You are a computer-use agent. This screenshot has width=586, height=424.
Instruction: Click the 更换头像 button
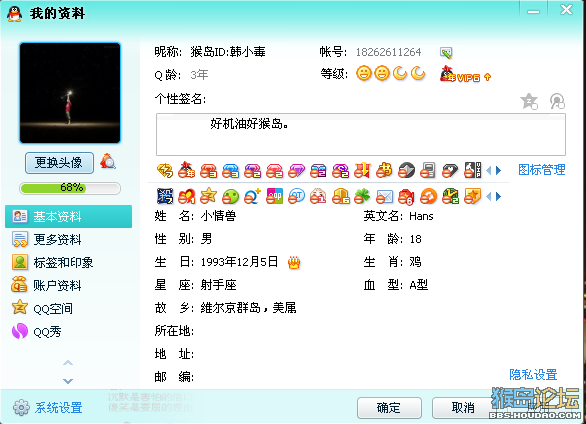click(59, 163)
